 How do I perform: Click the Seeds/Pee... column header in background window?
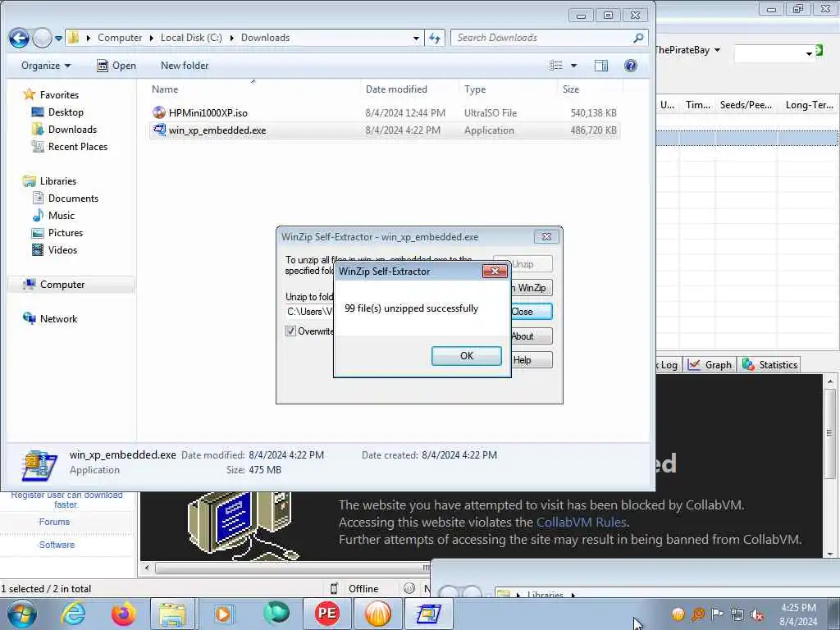746,105
